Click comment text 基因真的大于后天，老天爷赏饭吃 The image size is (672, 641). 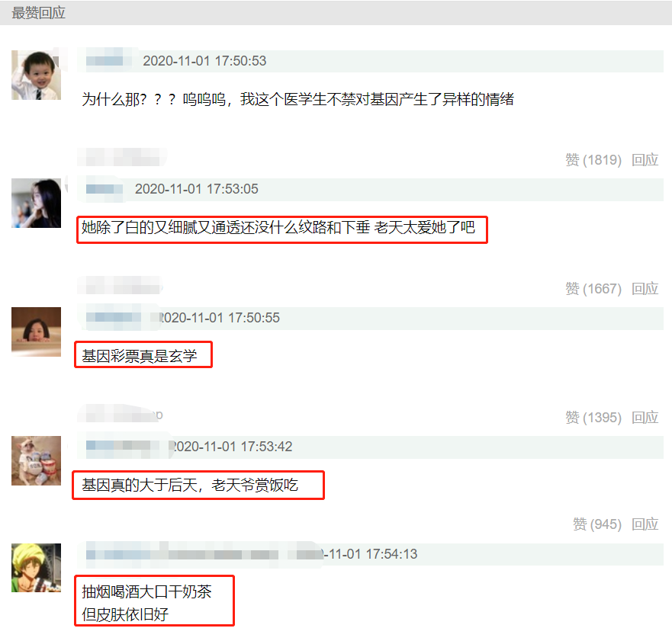point(190,486)
